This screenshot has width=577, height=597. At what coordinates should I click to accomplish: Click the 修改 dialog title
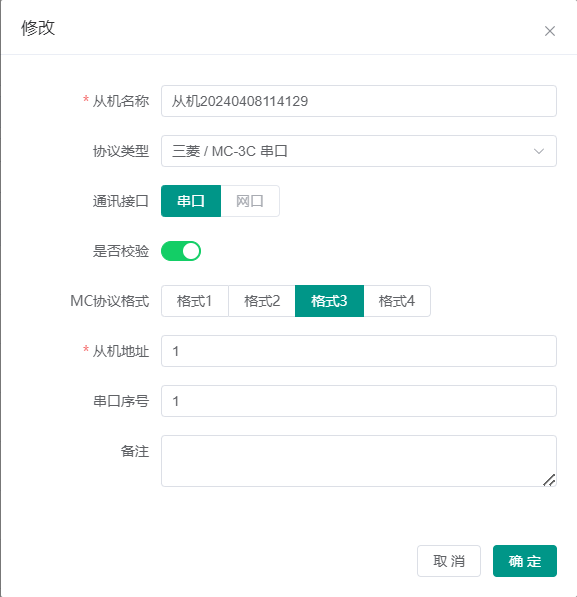[x=38, y=28]
